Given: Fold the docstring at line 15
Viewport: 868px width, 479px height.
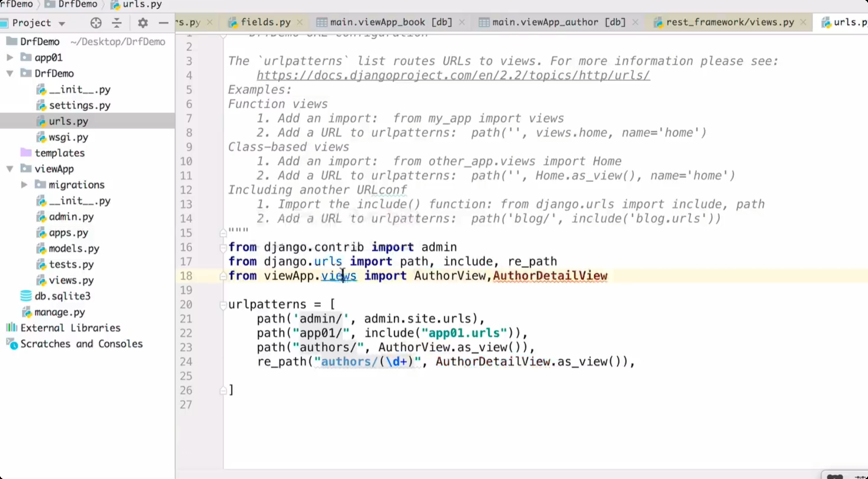Looking at the screenshot, I should [223, 233].
